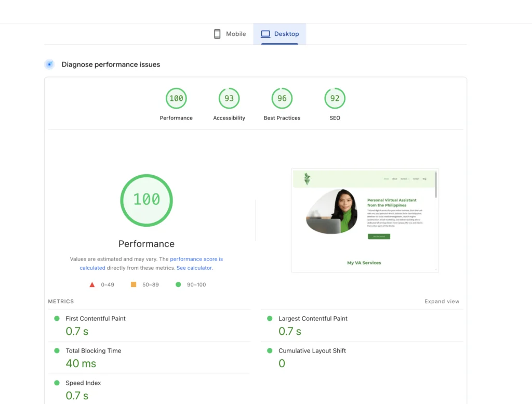Switch to the Mobile tab
532x404 pixels.
230,34
